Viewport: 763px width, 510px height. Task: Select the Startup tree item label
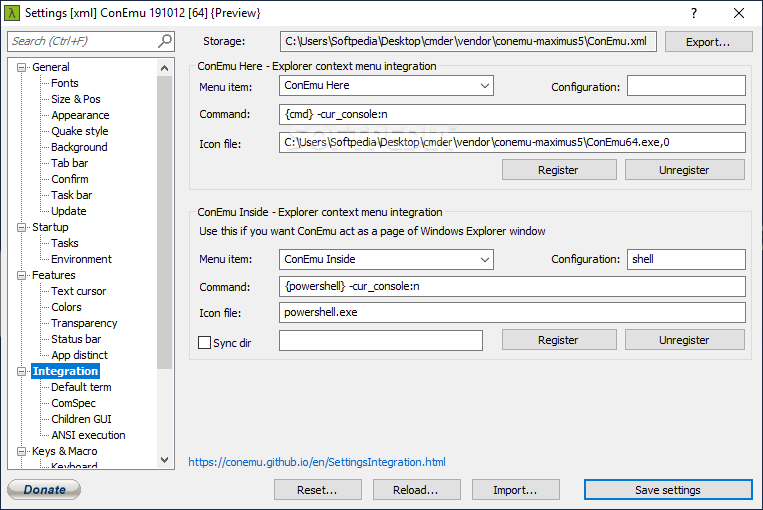tap(50, 227)
